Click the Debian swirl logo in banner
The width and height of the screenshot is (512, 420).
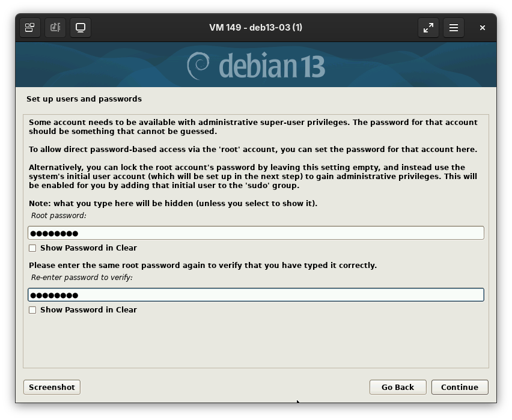pyautogui.click(x=198, y=65)
